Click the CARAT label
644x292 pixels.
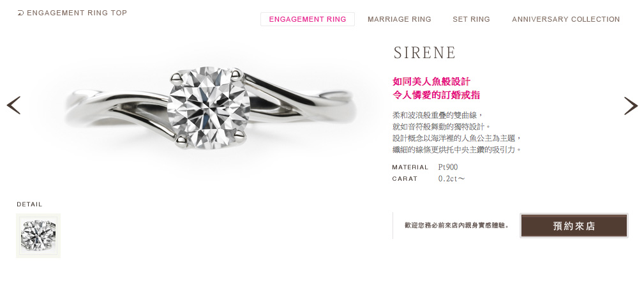405,179
